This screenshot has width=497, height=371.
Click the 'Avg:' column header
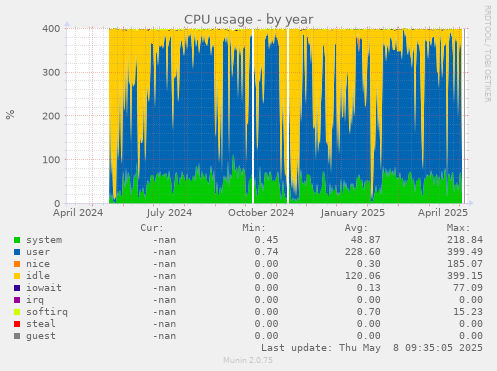356,228
